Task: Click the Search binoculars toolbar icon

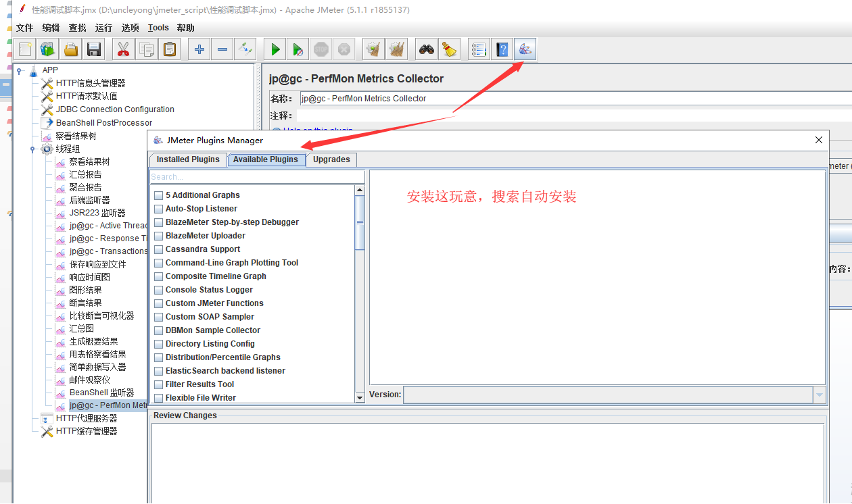Action: (425, 49)
